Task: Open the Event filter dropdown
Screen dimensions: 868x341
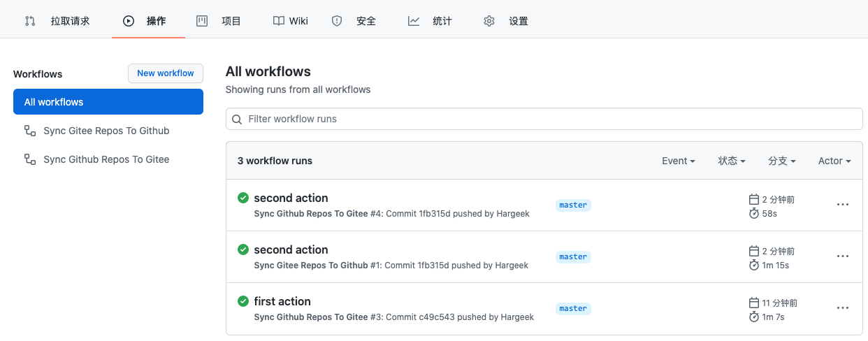Action: (679, 161)
